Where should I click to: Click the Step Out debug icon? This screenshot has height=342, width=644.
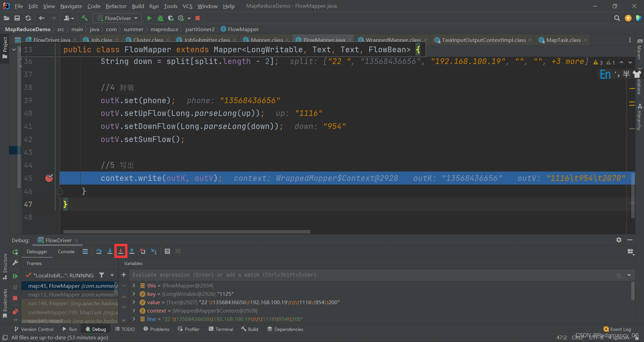[x=132, y=251]
